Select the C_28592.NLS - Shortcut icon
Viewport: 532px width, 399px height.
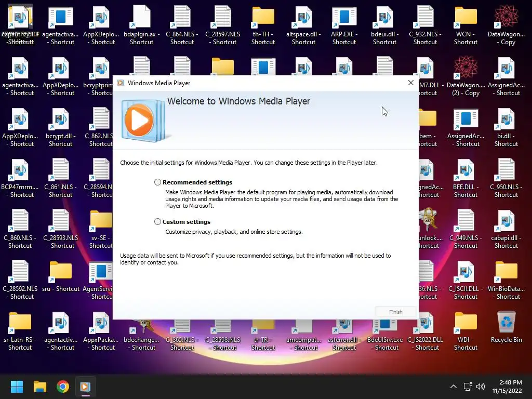click(20, 281)
